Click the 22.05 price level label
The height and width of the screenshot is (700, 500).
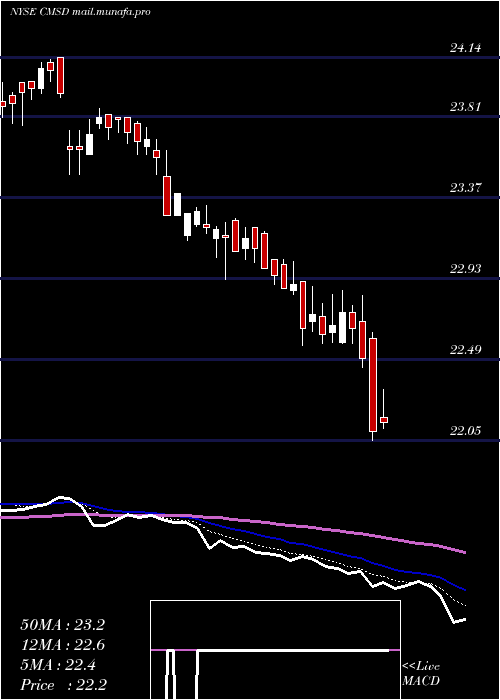click(x=465, y=431)
